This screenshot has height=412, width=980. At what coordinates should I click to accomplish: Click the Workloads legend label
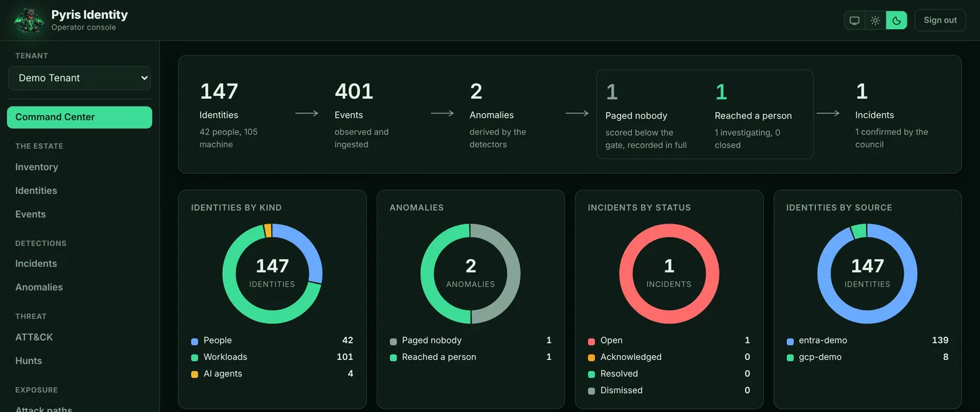pos(225,357)
